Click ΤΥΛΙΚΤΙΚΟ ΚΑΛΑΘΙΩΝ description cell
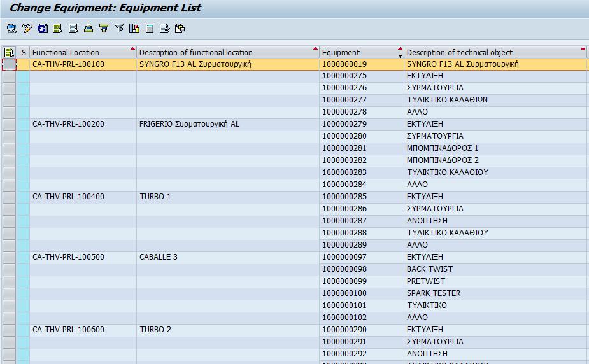 (x=495, y=100)
